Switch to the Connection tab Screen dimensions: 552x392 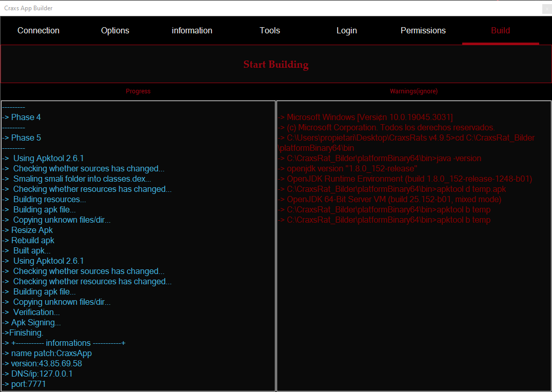click(x=38, y=31)
